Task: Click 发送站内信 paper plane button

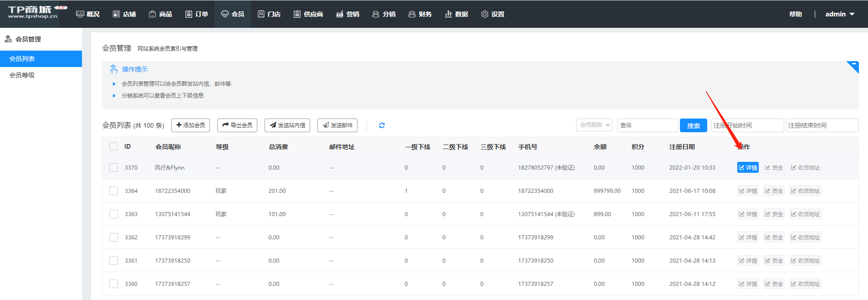Action: pyautogui.click(x=287, y=125)
